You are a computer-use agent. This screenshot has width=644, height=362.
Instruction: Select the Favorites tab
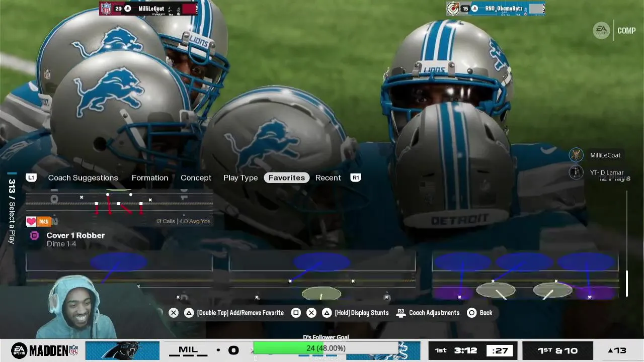coord(287,177)
